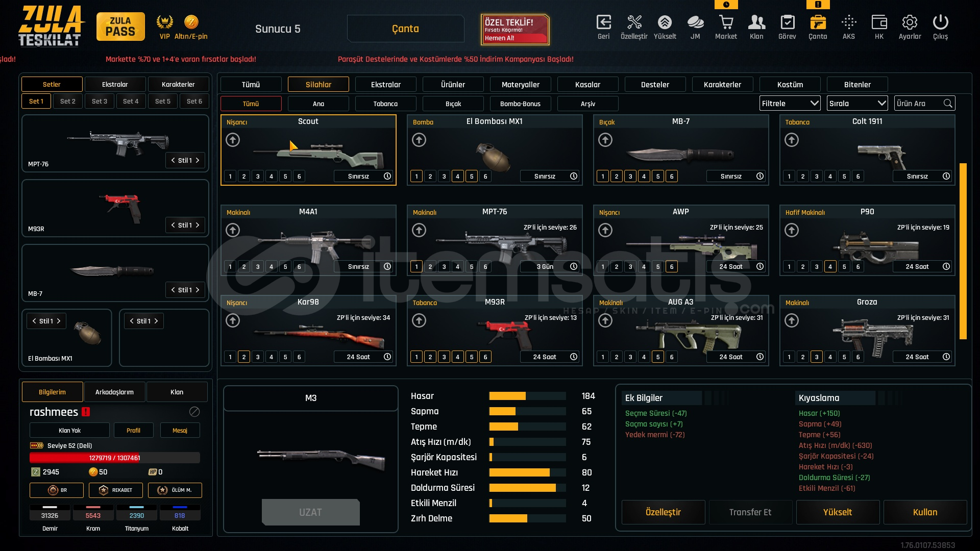Toggle set slot 1 on Scout card
The height and width of the screenshot is (551, 980).
[x=230, y=177]
